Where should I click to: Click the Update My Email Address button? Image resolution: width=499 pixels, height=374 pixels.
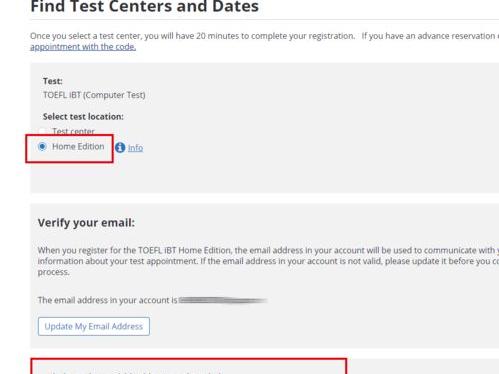click(x=94, y=326)
